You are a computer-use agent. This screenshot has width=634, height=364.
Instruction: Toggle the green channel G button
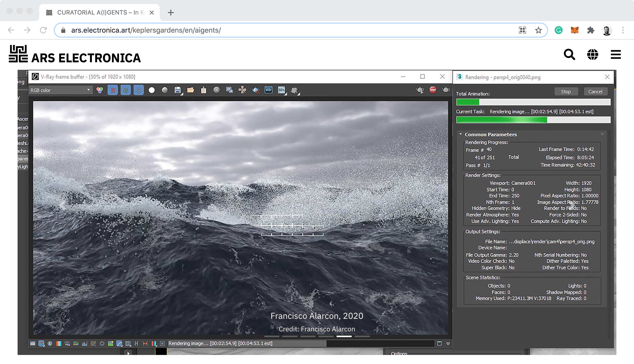126,90
